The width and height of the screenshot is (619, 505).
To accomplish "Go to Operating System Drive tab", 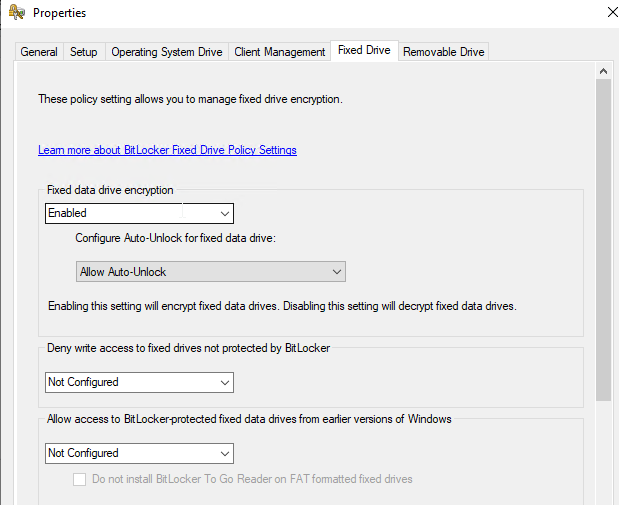I will pyautogui.click(x=167, y=52).
